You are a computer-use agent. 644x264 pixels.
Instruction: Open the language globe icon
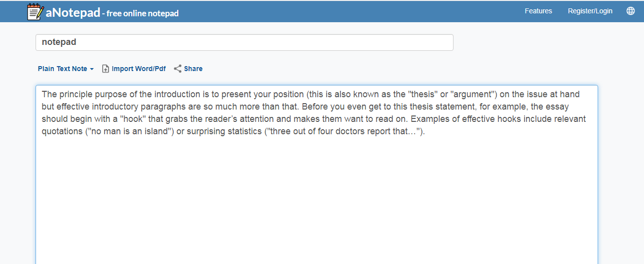(x=630, y=11)
